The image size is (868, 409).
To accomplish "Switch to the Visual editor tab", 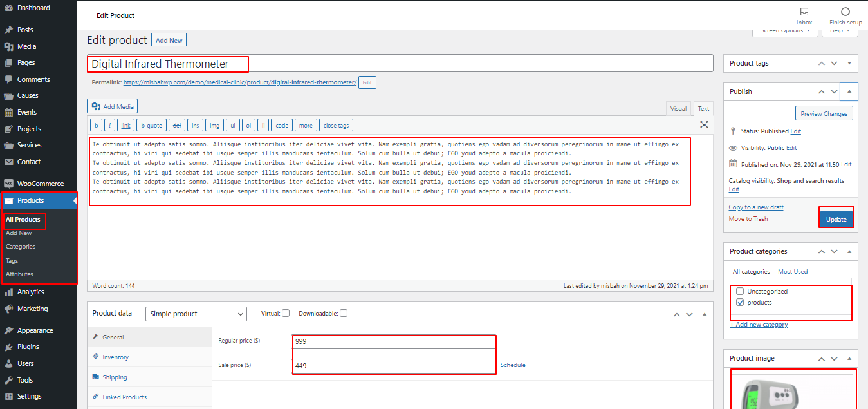I will pos(678,109).
